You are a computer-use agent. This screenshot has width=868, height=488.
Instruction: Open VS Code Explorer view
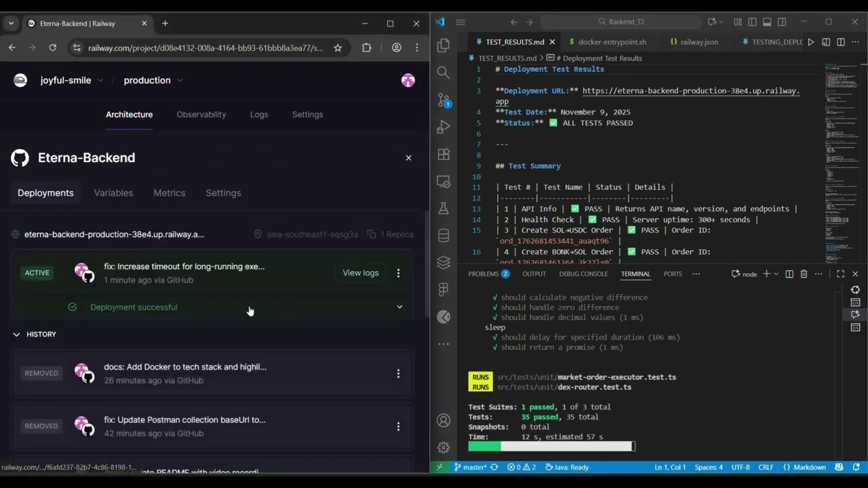coord(443,45)
